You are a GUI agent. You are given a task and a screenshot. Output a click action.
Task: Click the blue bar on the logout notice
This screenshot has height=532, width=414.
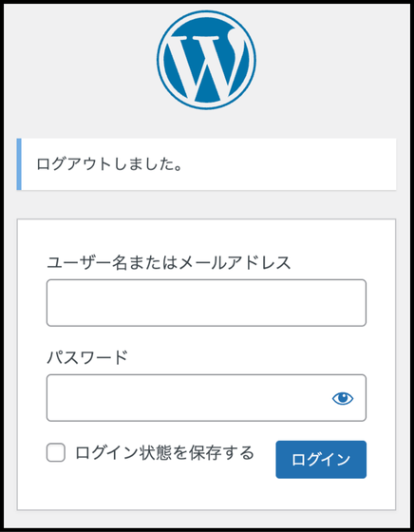[x=19, y=164]
